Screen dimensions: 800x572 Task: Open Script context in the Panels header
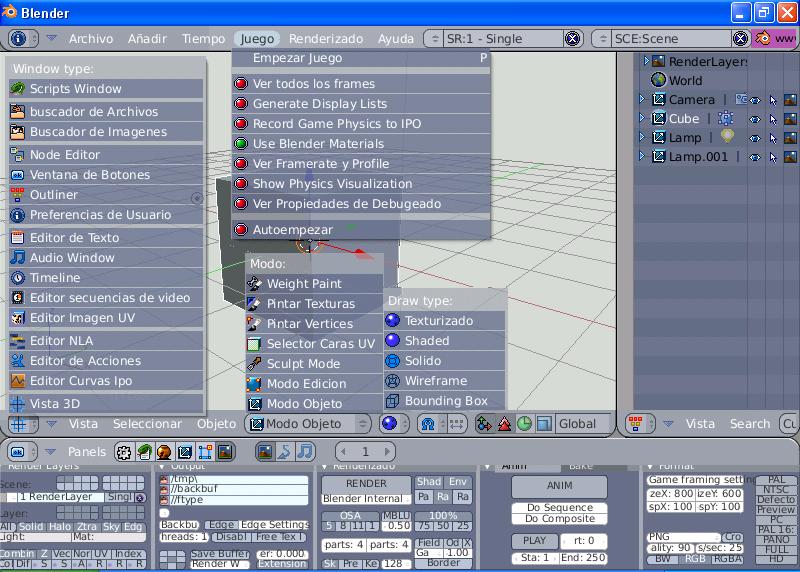(x=144, y=452)
